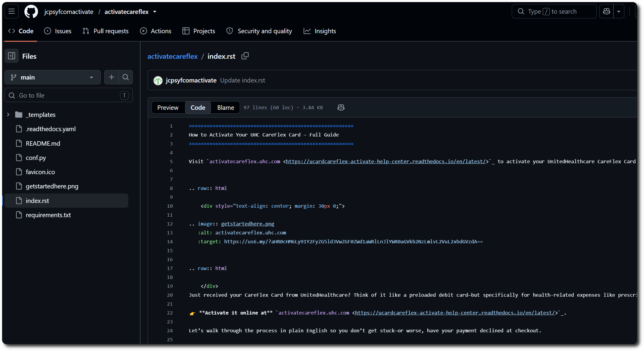644x351 pixels.
Task: Open the Projects tab
Action: point(199,31)
